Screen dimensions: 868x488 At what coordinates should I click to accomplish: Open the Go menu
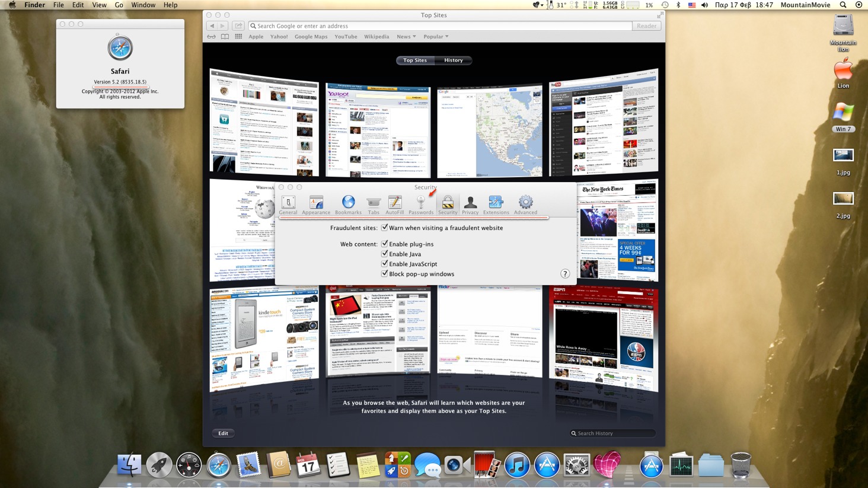point(119,5)
